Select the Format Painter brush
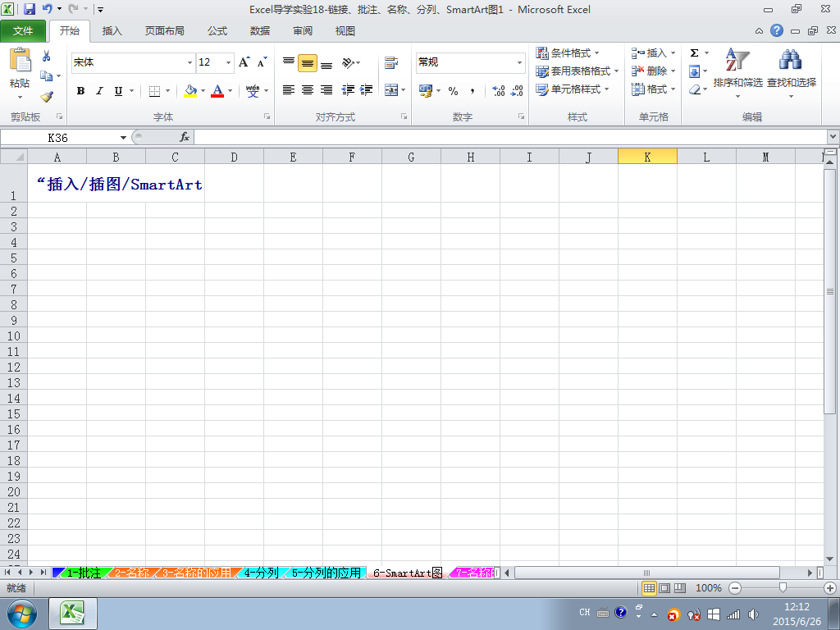Viewport: 840px width, 630px height. (x=47, y=97)
